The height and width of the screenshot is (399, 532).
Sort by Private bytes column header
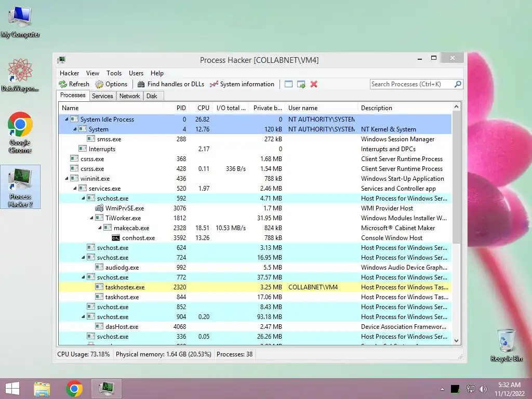(267, 108)
